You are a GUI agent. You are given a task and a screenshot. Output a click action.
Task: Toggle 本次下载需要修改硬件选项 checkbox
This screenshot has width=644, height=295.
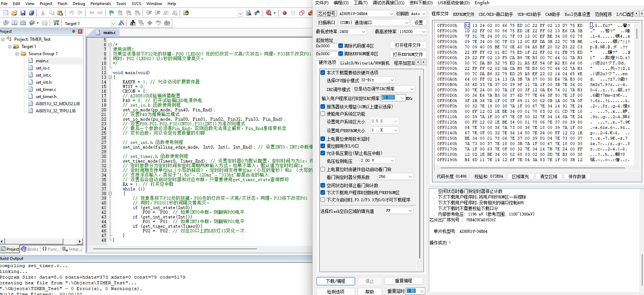[323, 72]
